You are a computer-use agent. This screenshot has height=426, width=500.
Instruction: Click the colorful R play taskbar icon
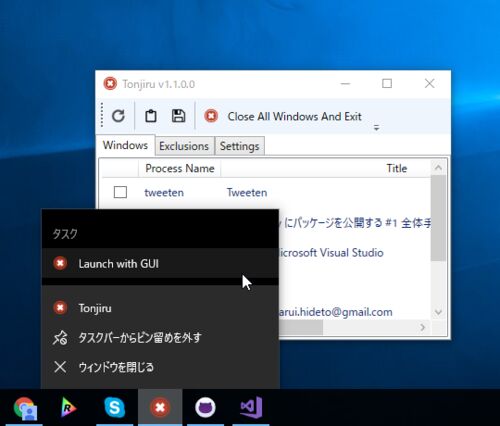[69, 407]
